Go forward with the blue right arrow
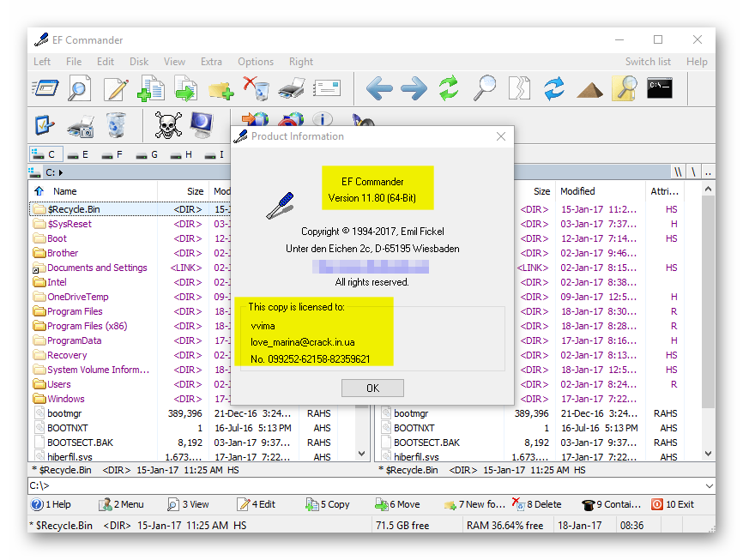Image resolution: width=743 pixels, height=560 pixels. pos(414,88)
